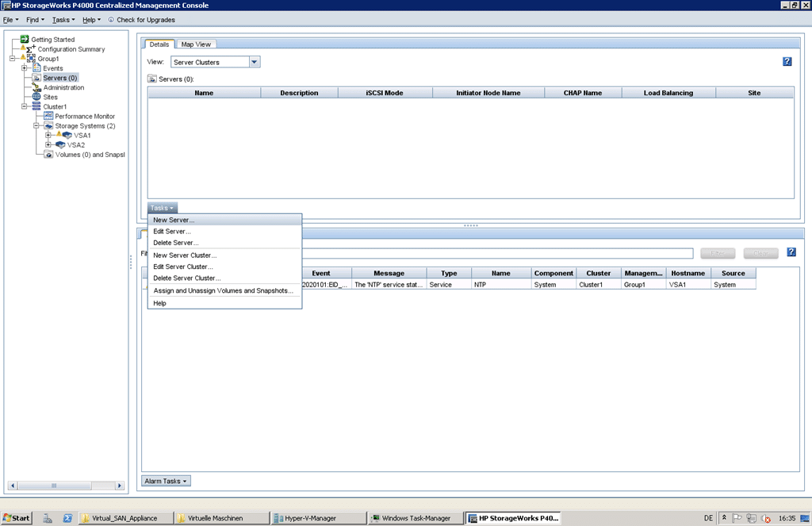Open the Alarm Tasks dropdown
This screenshot has width=812, height=526.
click(166, 481)
